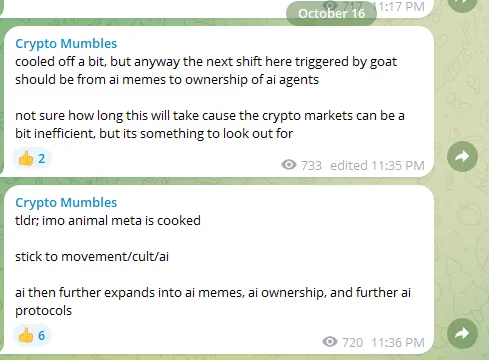Click the 11:17 PM timestamp at top
Image resolution: width=489 pixels, height=360 pixels.
tap(398, 6)
